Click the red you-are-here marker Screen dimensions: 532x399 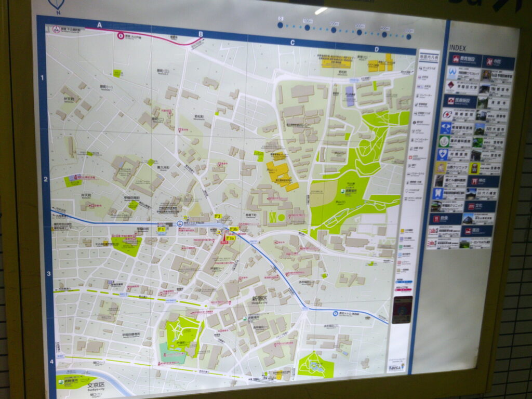[x=225, y=238]
